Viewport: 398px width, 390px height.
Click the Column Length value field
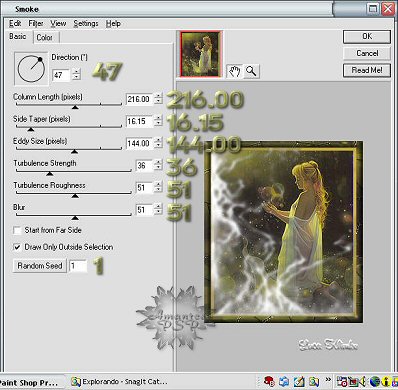[x=140, y=99]
